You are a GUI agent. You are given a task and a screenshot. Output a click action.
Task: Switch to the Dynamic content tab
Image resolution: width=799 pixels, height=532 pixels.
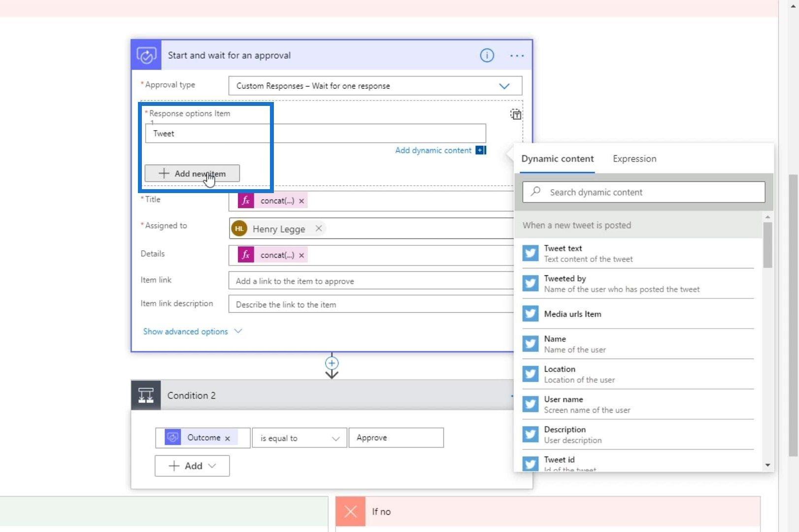click(x=557, y=159)
